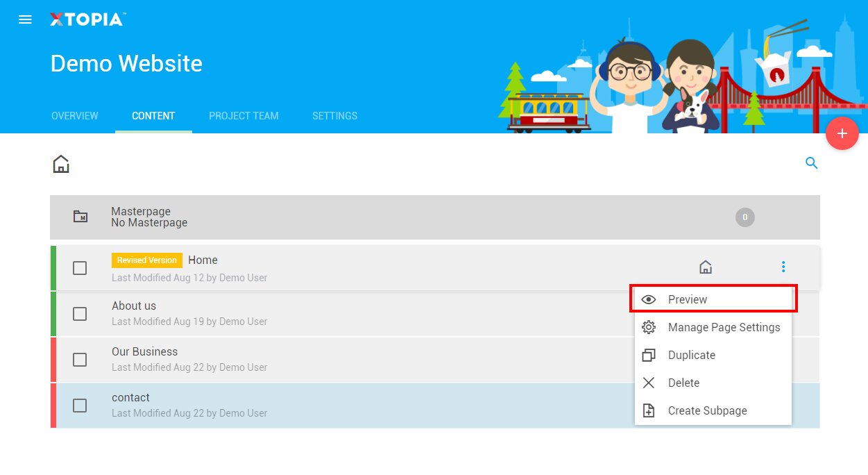Select the About us checkbox
The width and height of the screenshot is (868, 475).
pos(80,314)
